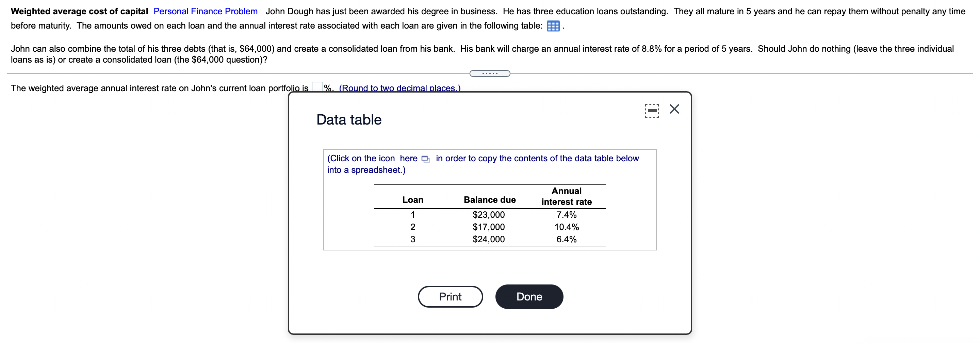Screen dimensions: 980x343
Task: Click the Done button
Action: pyautogui.click(x=528, y=296)
